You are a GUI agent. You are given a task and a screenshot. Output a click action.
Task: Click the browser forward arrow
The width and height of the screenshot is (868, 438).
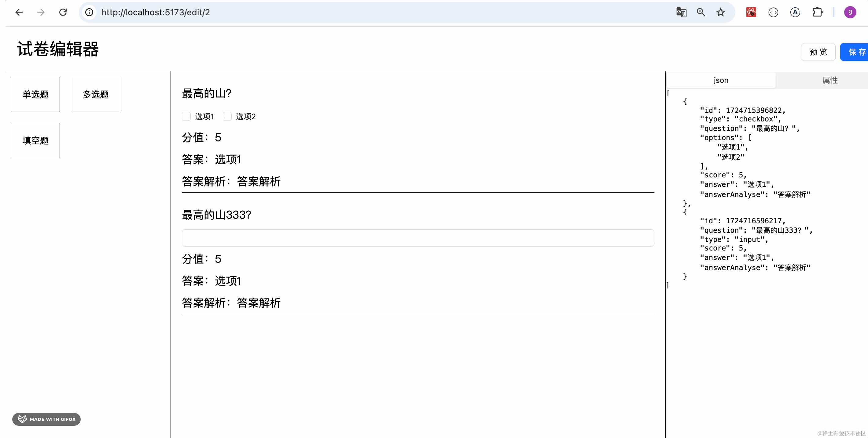(x=41, y=13)
